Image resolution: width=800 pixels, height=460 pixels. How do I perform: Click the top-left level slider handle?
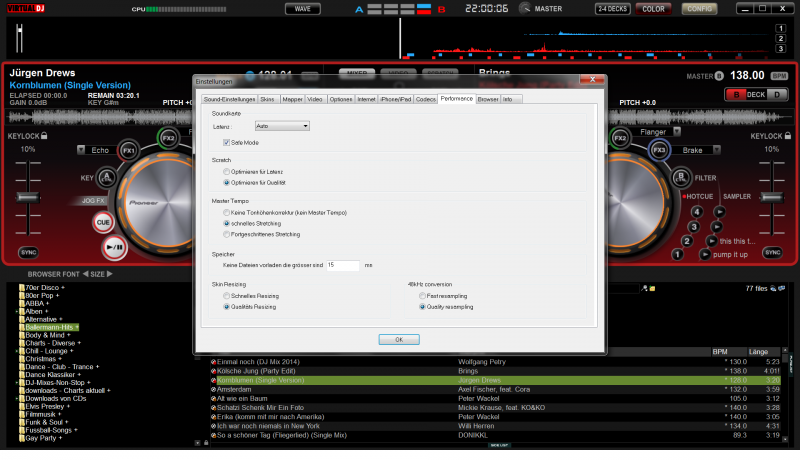19,31
